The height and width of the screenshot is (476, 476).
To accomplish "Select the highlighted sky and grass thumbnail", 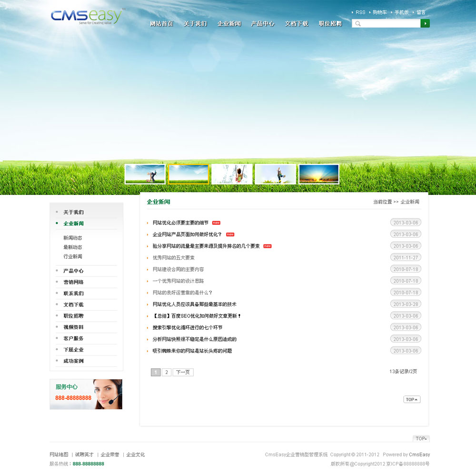I will (x=188, y=174).
